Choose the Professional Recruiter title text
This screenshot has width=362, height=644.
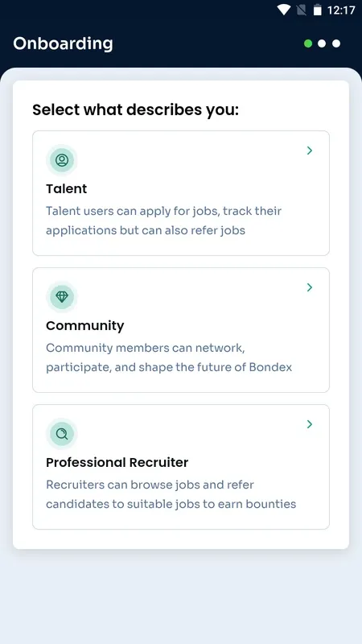[x=117, y=462]
